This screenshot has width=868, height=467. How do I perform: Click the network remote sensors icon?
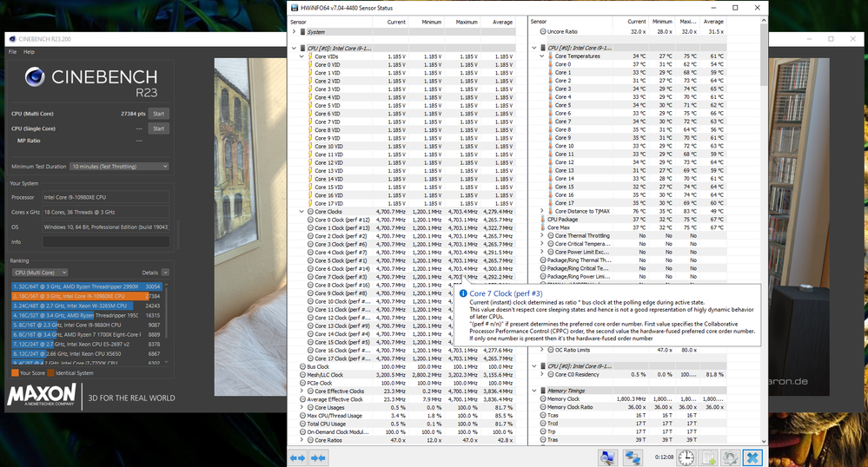coord(633,457)
